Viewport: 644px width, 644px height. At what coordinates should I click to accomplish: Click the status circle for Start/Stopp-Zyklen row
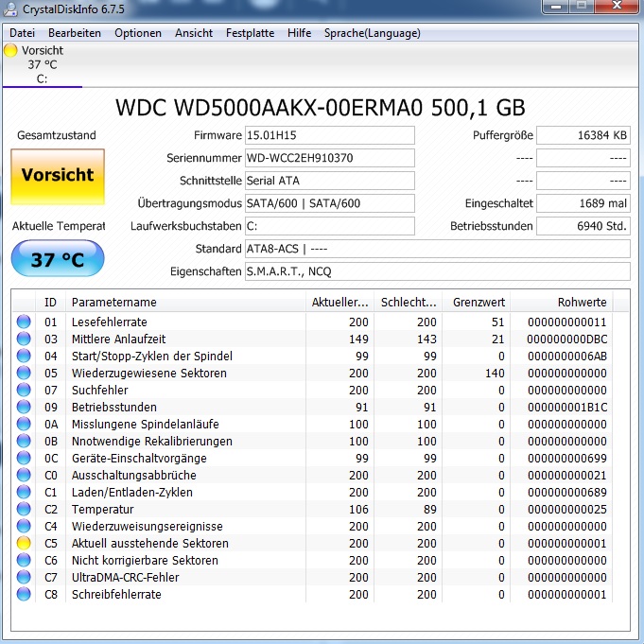click(x=24, y=356)
